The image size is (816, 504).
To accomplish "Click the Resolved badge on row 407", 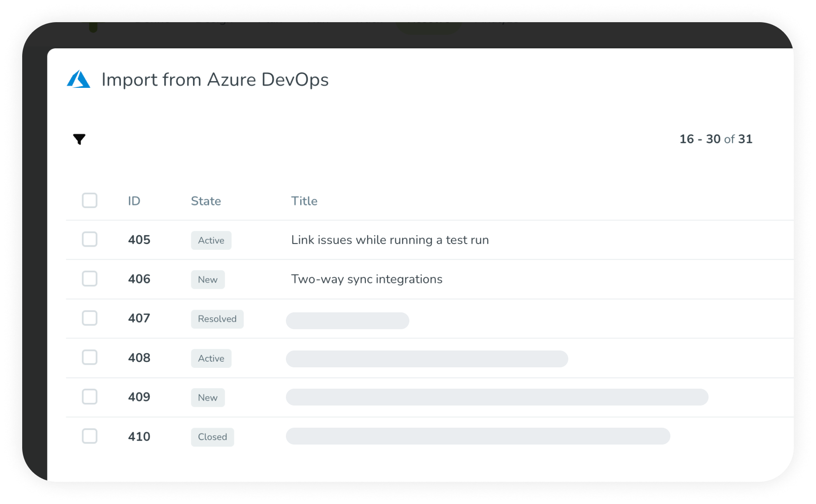I will pyautogui.click(x=217, y=319).
